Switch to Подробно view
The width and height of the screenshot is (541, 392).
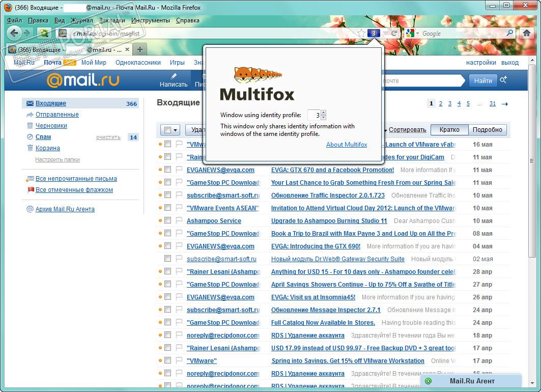tap(487, 130)
